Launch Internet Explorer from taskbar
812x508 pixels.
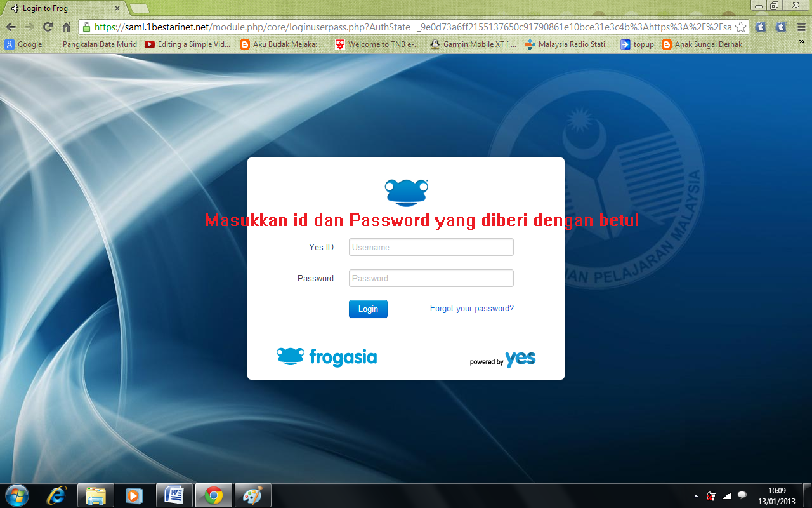[56, 495]
